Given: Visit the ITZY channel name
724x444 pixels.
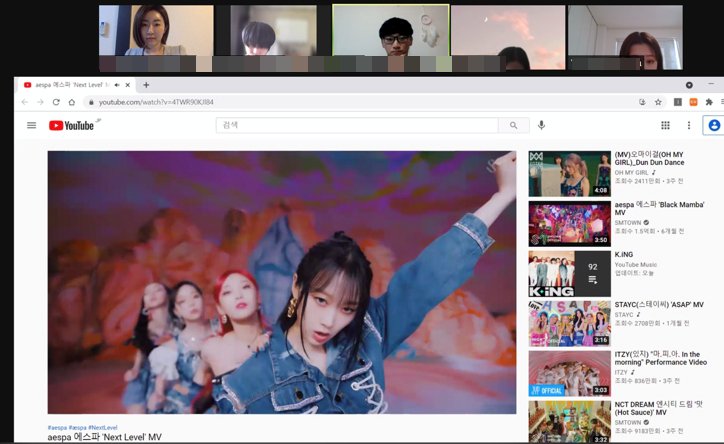Looking at the screenshot, I should [x=621, y=372].
